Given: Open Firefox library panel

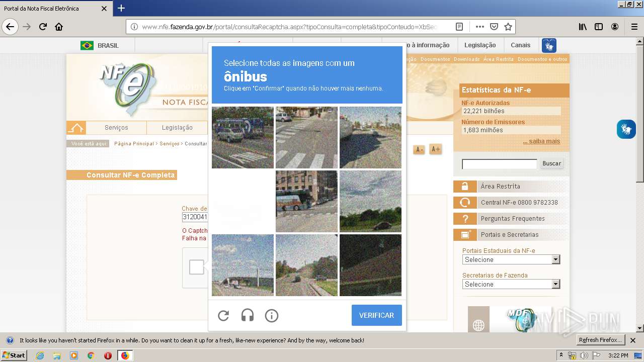Looking at the screenshot, I should [x=583, y=27].
